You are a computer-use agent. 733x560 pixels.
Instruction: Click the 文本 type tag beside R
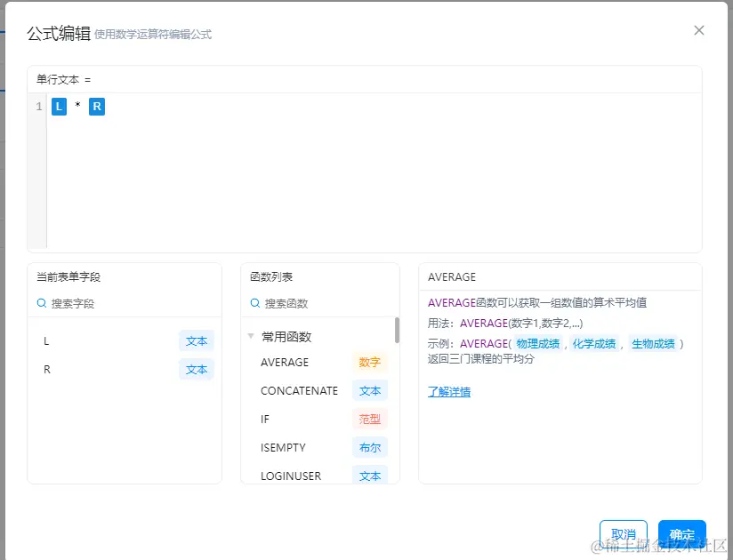[x=197, y=370]
